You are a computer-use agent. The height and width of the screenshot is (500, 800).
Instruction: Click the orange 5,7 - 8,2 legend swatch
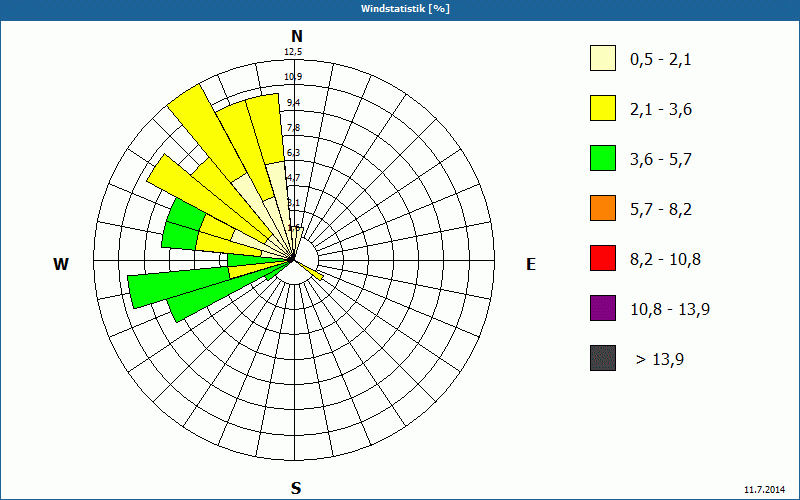click(603, 208)
